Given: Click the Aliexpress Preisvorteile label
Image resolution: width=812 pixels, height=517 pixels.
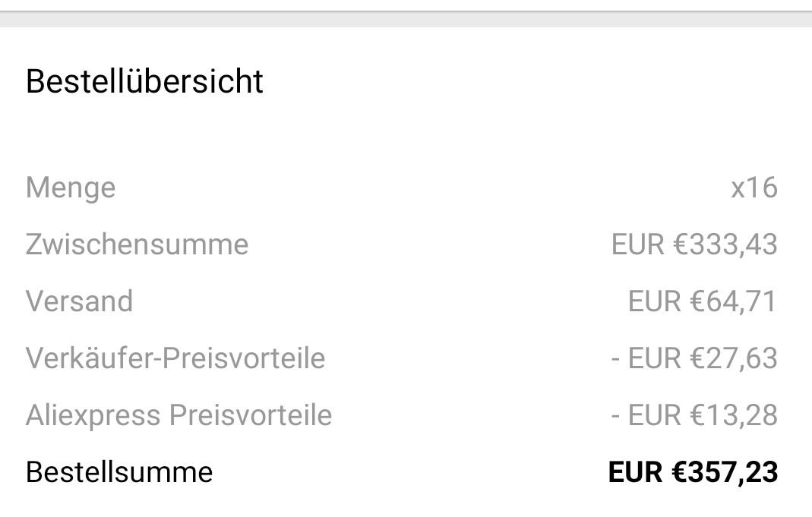Looking at the screenshot, I should pos(179,415).
